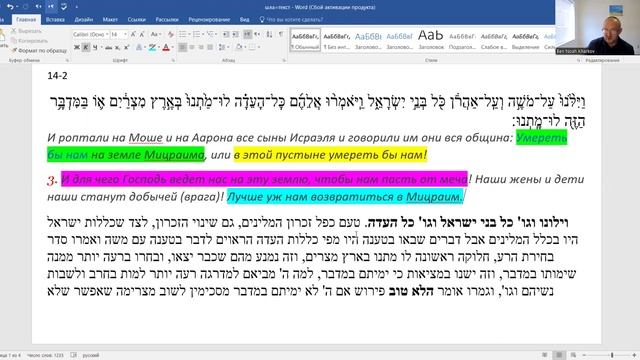Click русский language in status bar
The width and height of the screenshot is (640, 360).
[x=91, y=355]
